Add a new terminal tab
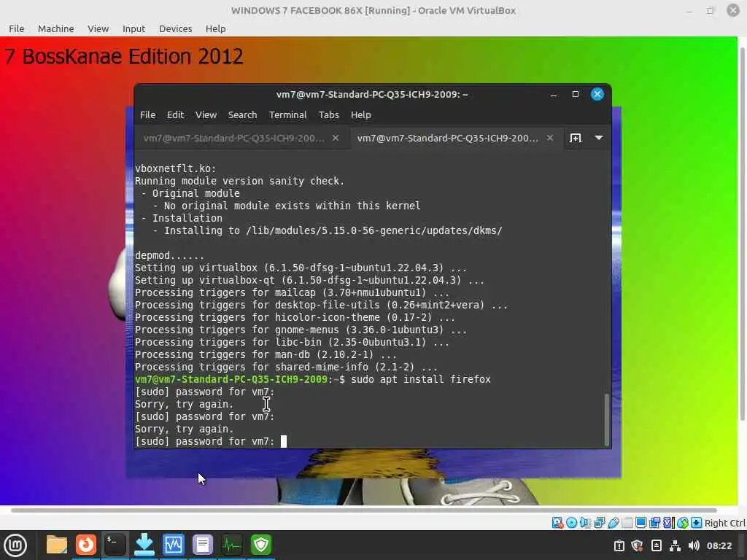 tap(576, 138)
